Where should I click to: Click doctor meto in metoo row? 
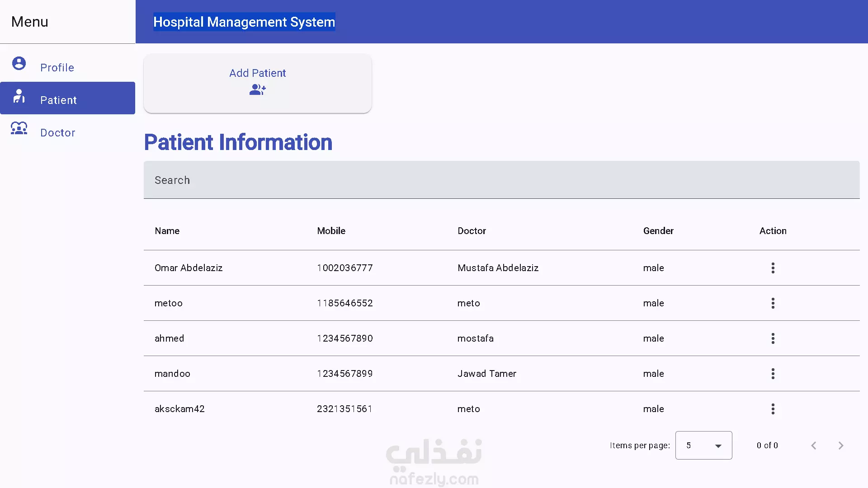pyautogui.click(x=469, y=303)
